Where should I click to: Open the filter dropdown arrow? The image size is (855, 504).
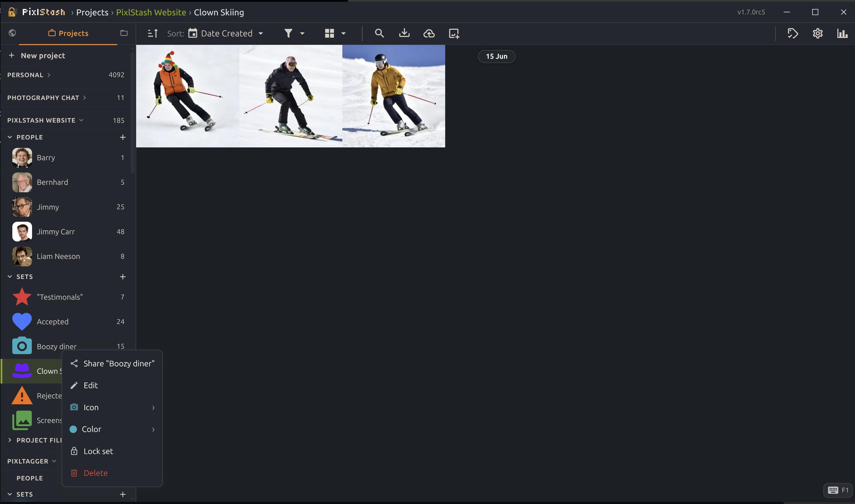(x=302, y=33)
